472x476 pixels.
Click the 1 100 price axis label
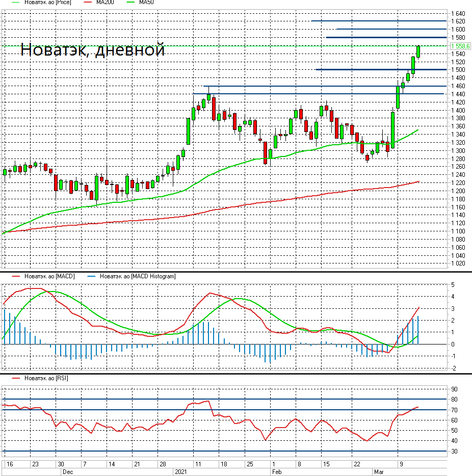458,231
